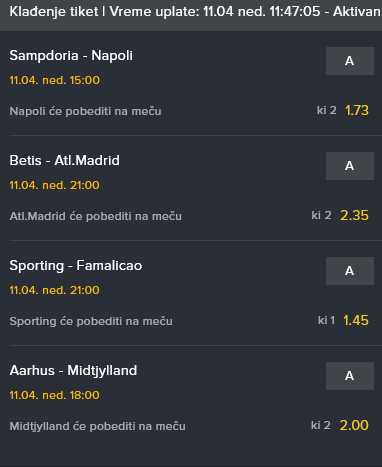The image size is (382, 467).
Task: Open the Sporting - Famalicao match title
Action: (x=76, y=266)
